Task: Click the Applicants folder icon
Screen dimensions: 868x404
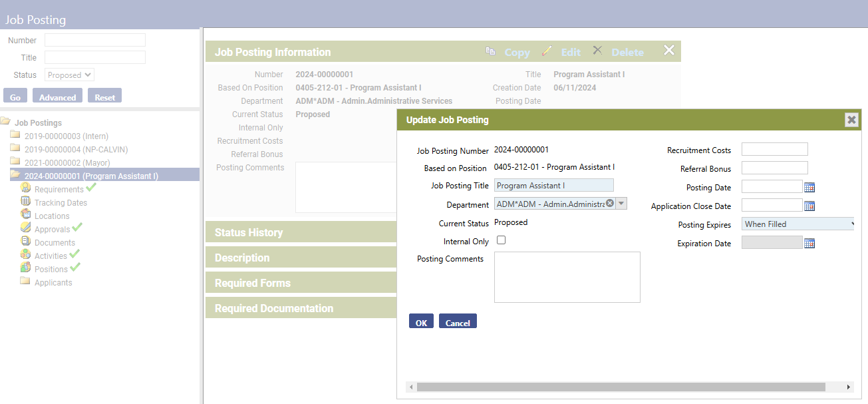Action: pos(26,282)
